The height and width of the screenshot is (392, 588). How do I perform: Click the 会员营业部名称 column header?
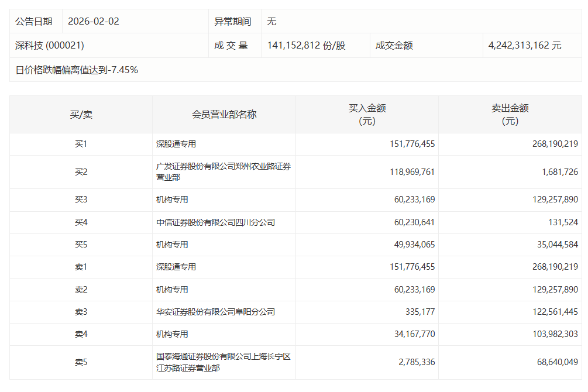224,115
